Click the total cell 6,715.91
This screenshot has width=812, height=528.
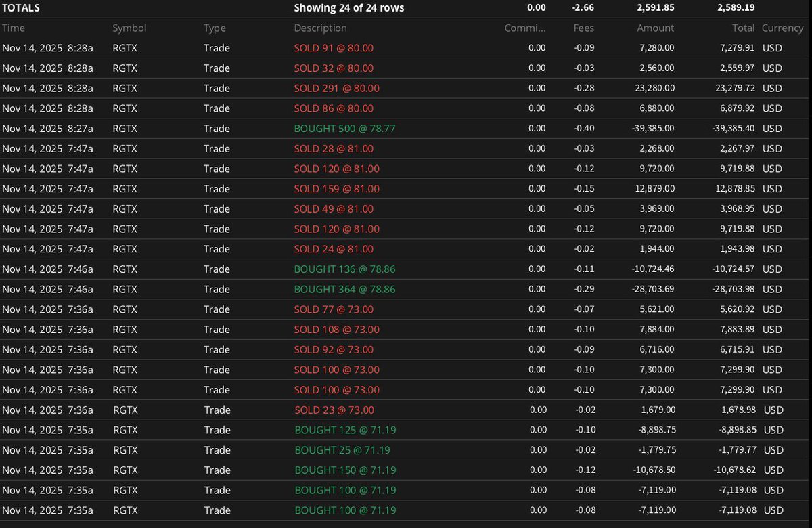point(736,350)
